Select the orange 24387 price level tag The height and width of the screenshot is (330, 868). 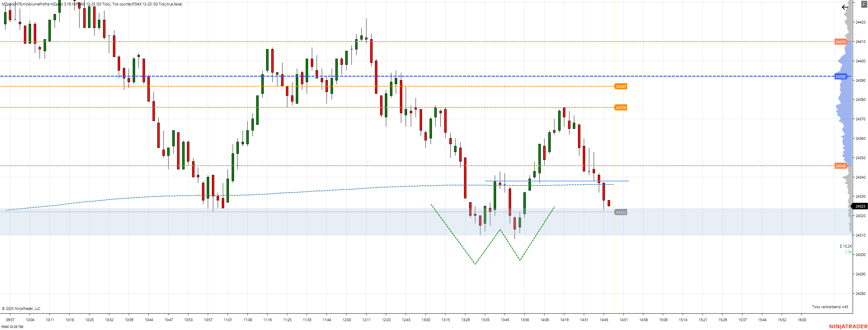[x=621, y=87]
